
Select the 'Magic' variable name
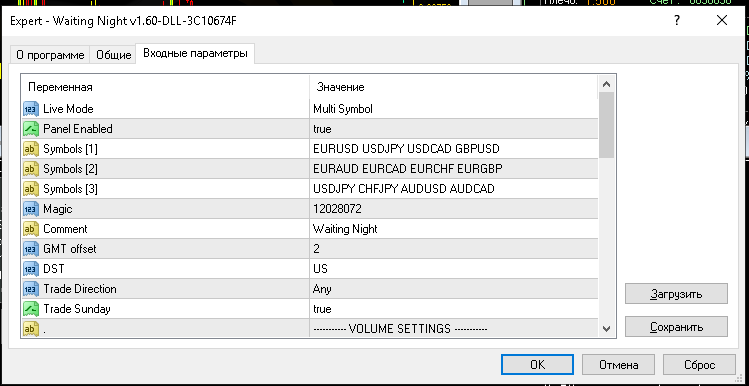tap(57, 209)
